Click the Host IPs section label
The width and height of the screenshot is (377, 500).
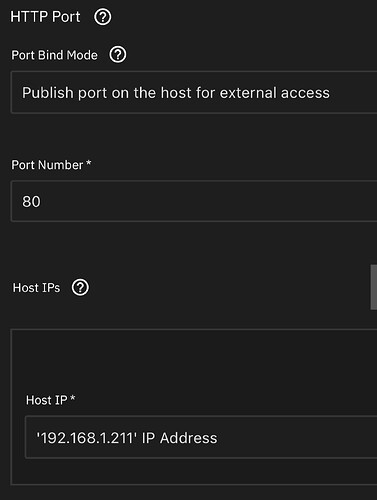36,288
